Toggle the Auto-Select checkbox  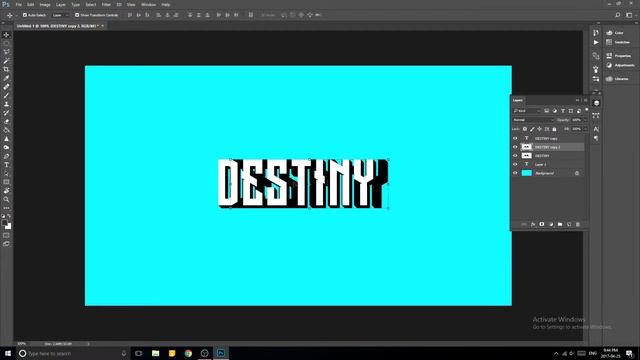click(x=25, y=15)
